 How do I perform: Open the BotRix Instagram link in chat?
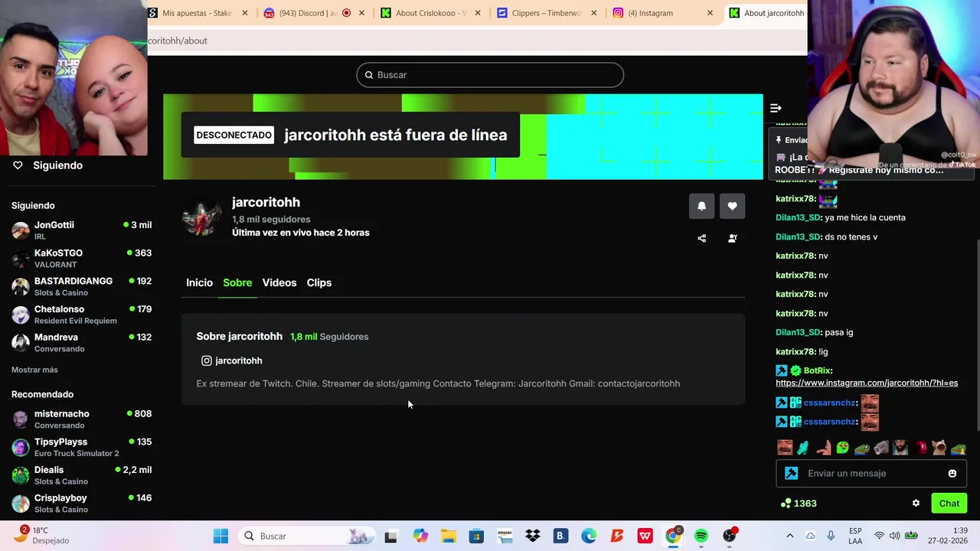[x=867, y=383]
